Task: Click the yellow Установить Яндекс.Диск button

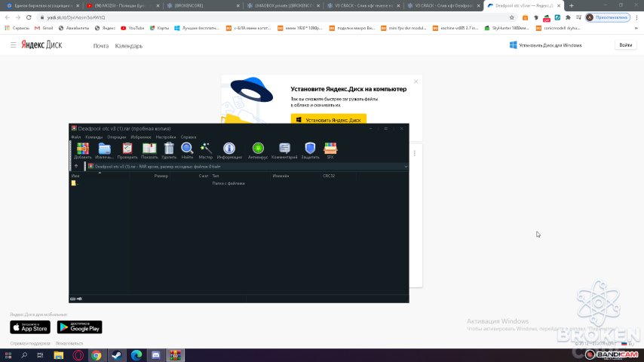Action: pos(329,120)
